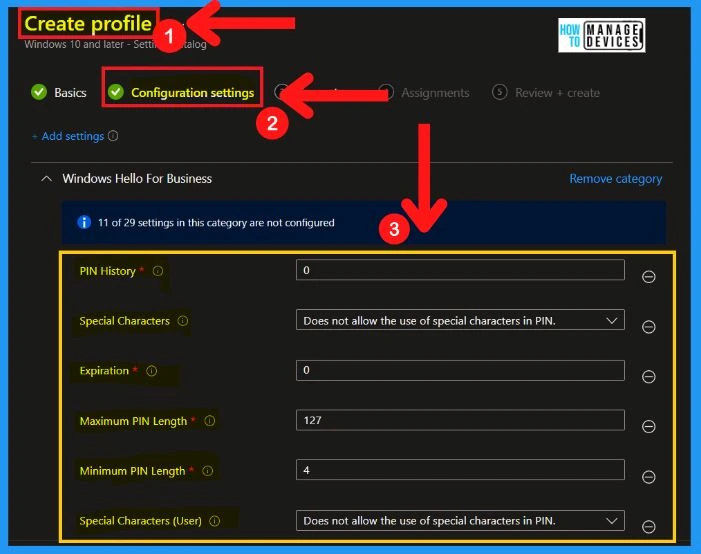Click the green checkmark on Configuration settings

pos(116,92)
